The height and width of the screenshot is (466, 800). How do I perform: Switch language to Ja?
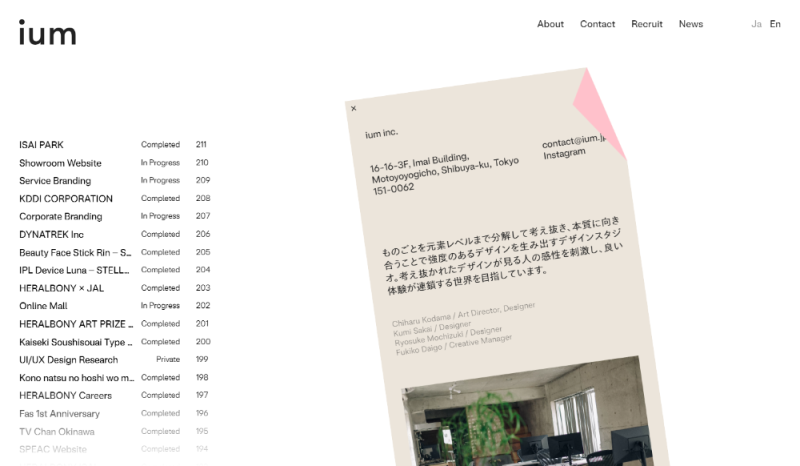click(756, 24)
